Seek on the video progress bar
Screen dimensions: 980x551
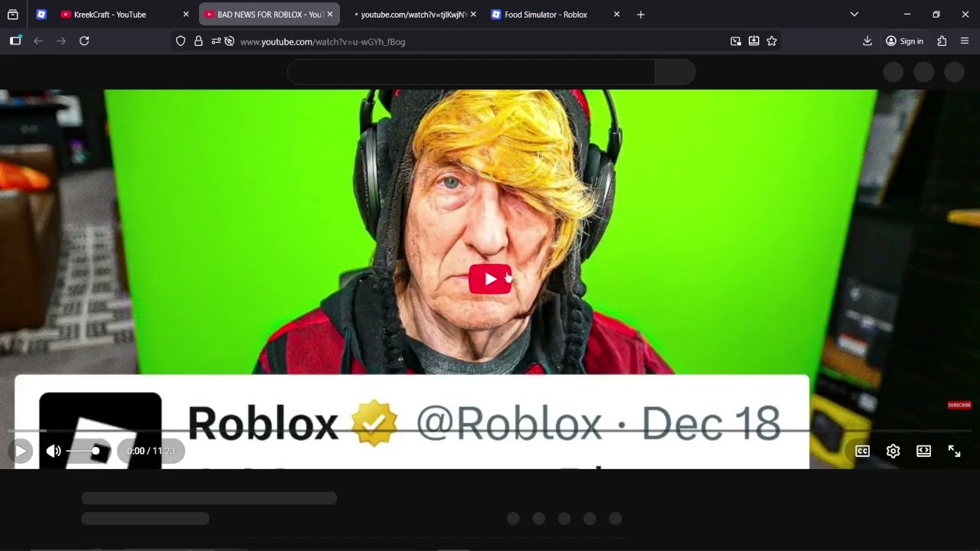pyautogui.click(x=490, y=432)
